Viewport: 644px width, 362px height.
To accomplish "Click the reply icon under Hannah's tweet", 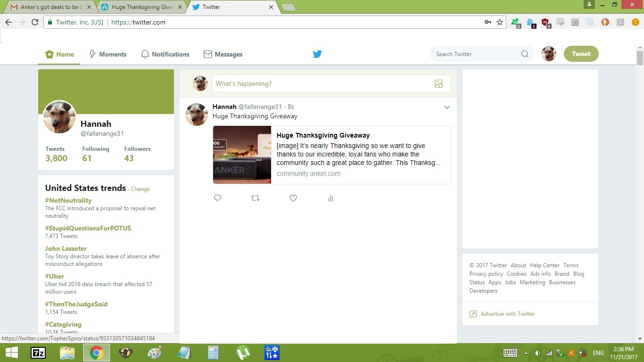I will coord(217,198).
